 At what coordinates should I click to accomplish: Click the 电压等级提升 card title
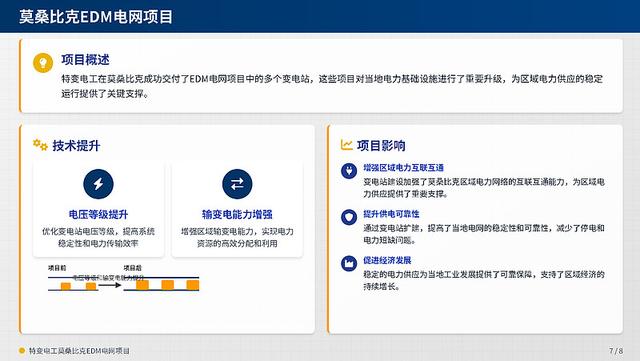pos(98,214)
